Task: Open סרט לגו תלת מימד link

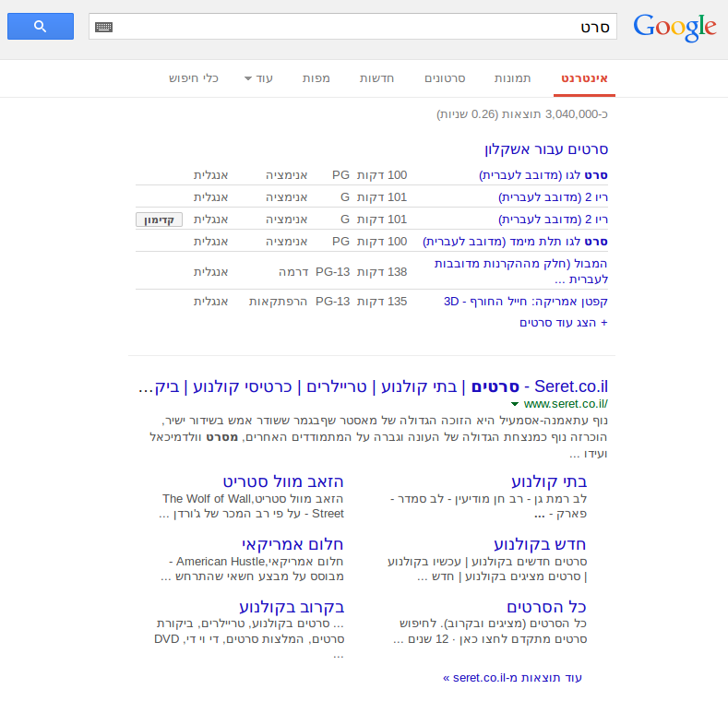Action: [515, 242]
